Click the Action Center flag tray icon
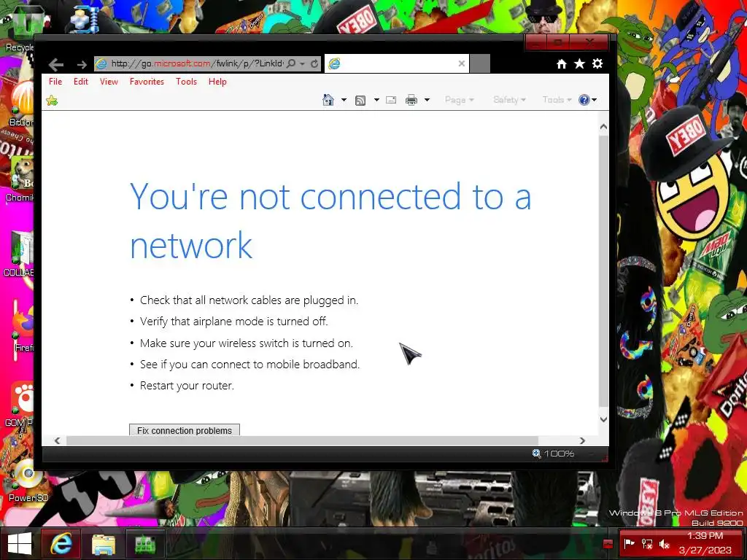Viewport: 747px width, 560px height. 630,544
